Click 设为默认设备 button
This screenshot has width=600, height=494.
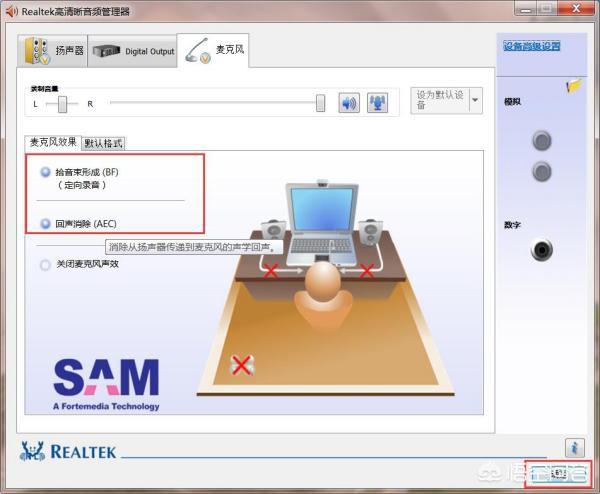(x=440, y=100)
